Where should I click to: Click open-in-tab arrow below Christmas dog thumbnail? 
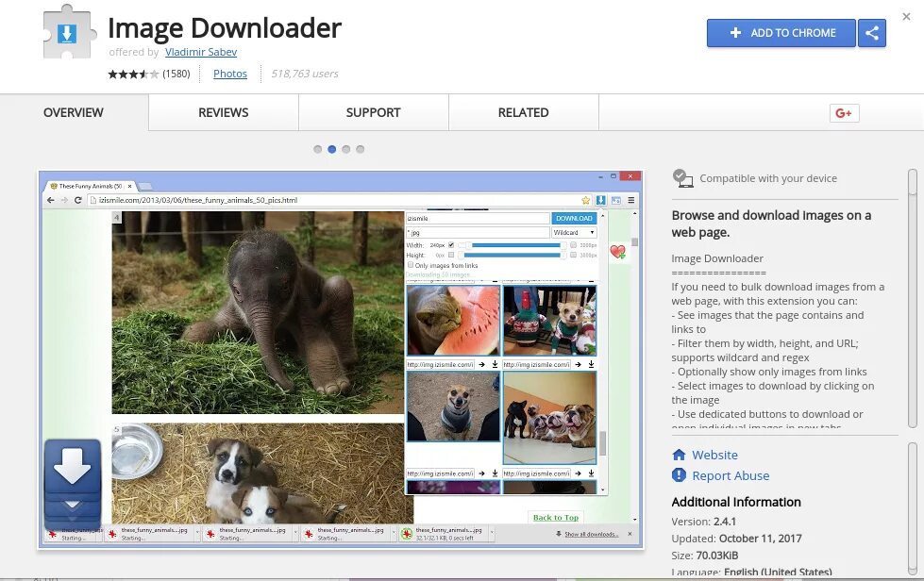[x=578, y=364]
